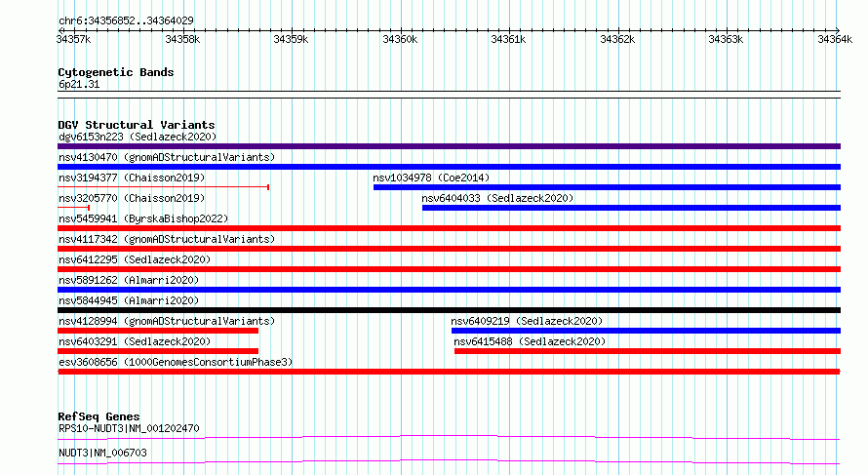Viewport: 868px width, 475px height.
Task: Open nsv1034978 (Coe2014) variant label
Action: click(x=431, y=178)
